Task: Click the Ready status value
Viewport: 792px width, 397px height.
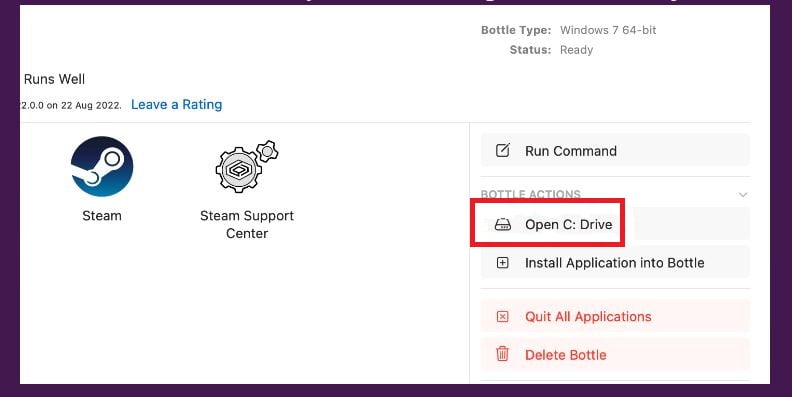Action: coord(576,50)
